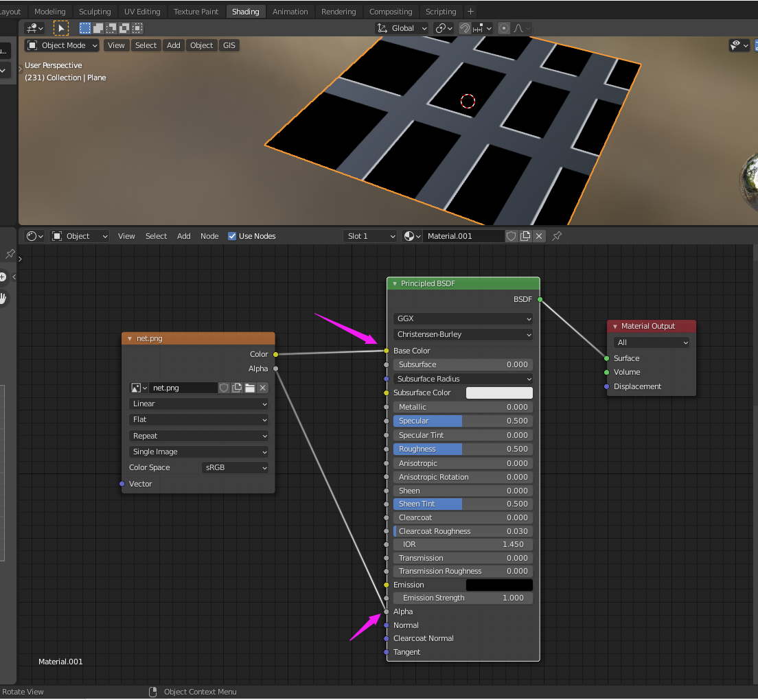This screenshot has height=700, width=758.
Task: Open the Node menu in node editor
Action: pyautogui.click(x=209, y=236)
